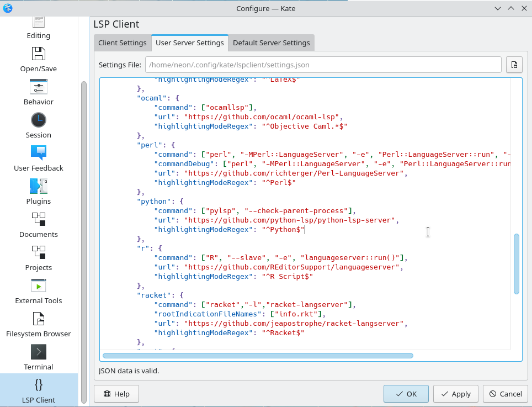
Task: Open Help for this dialog
Action: [116, 394]
